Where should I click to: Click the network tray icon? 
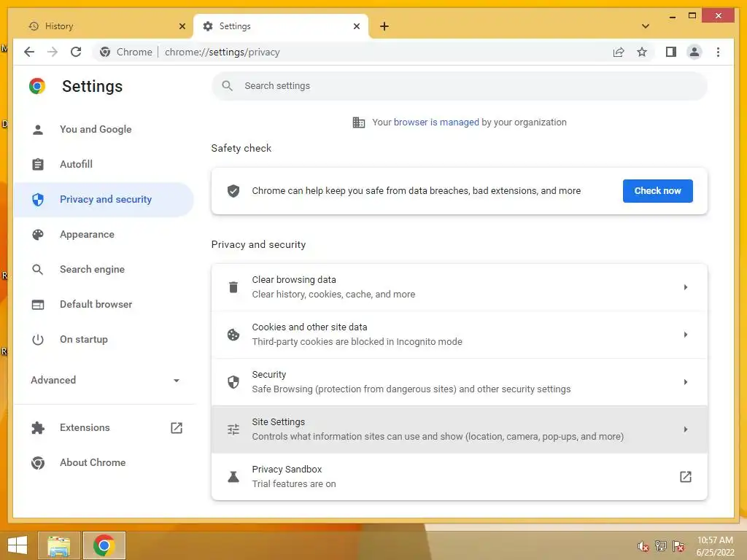661,546
